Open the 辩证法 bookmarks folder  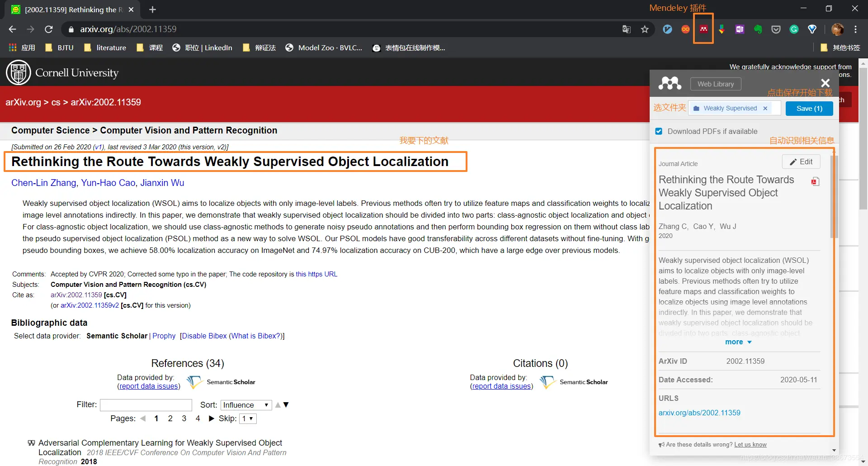point(259,48)
